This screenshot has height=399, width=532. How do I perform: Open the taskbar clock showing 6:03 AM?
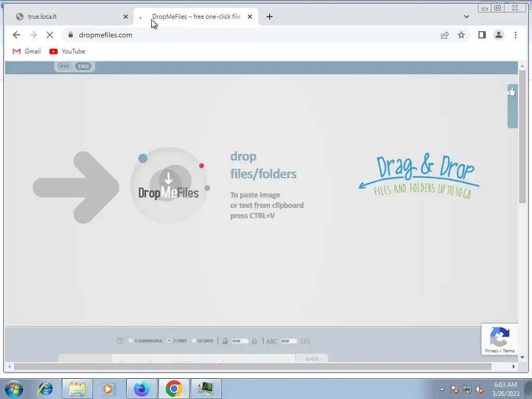(x=506, y=389)
